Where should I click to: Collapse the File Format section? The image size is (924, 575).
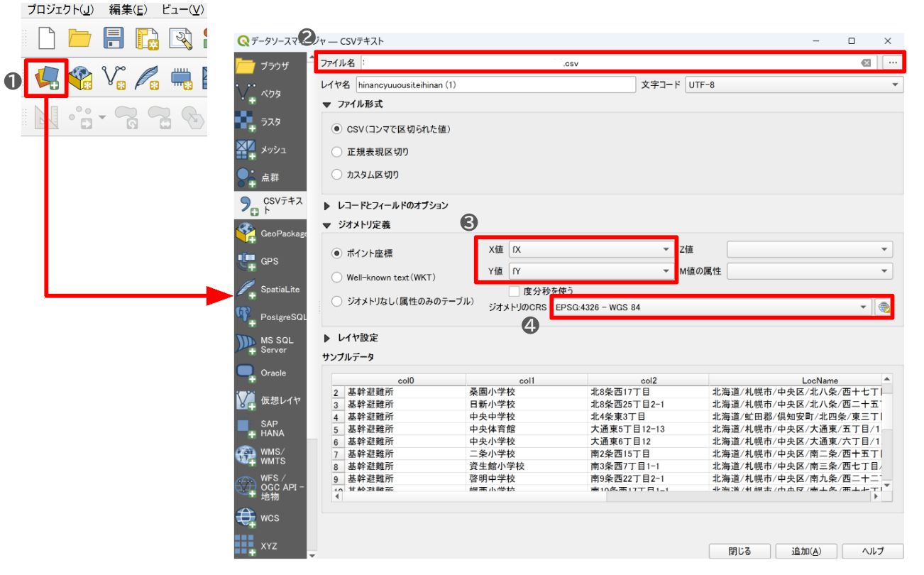tap(326, 104)
